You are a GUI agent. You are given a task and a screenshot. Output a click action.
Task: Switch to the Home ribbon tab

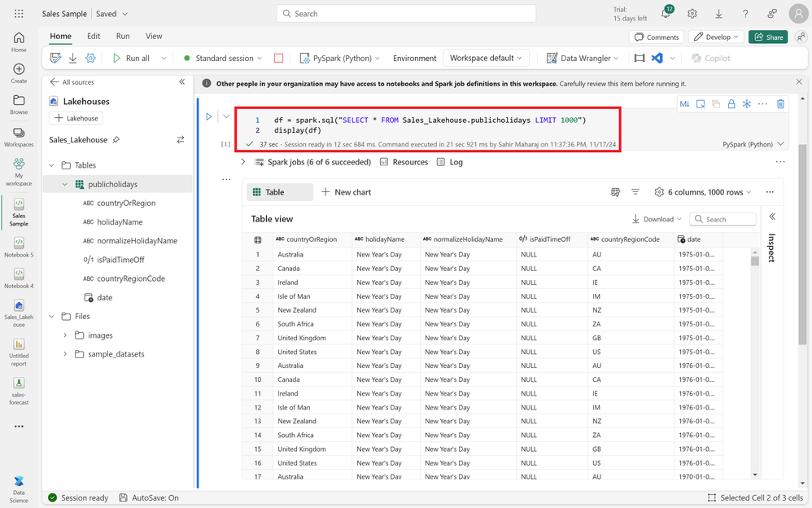(60, 37)
